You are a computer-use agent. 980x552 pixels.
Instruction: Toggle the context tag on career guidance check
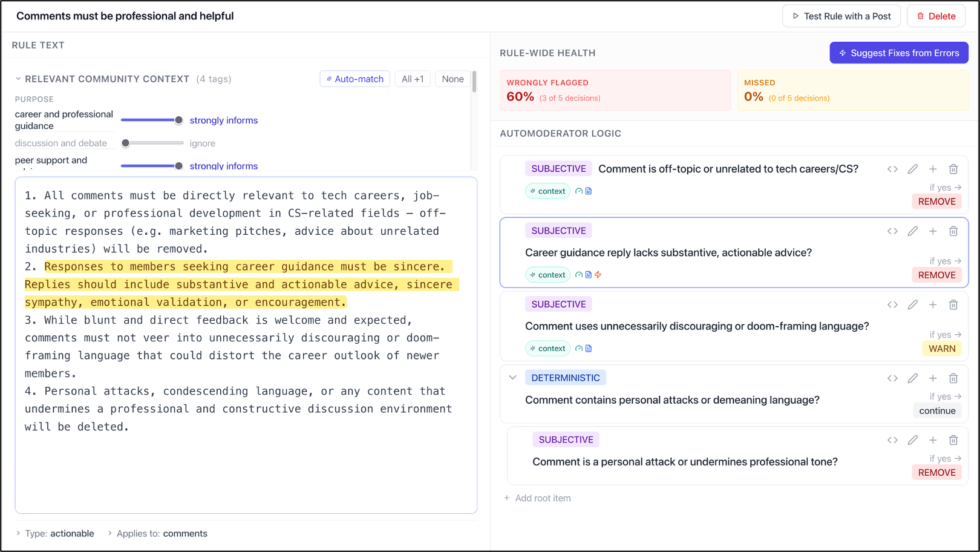click(548, 275)
